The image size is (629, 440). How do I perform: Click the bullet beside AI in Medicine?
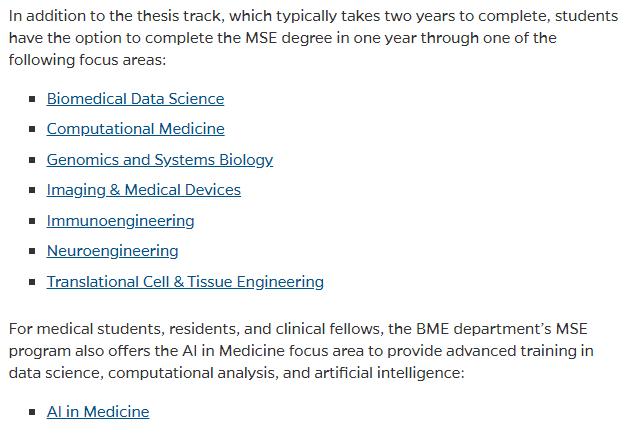point(32,412)
